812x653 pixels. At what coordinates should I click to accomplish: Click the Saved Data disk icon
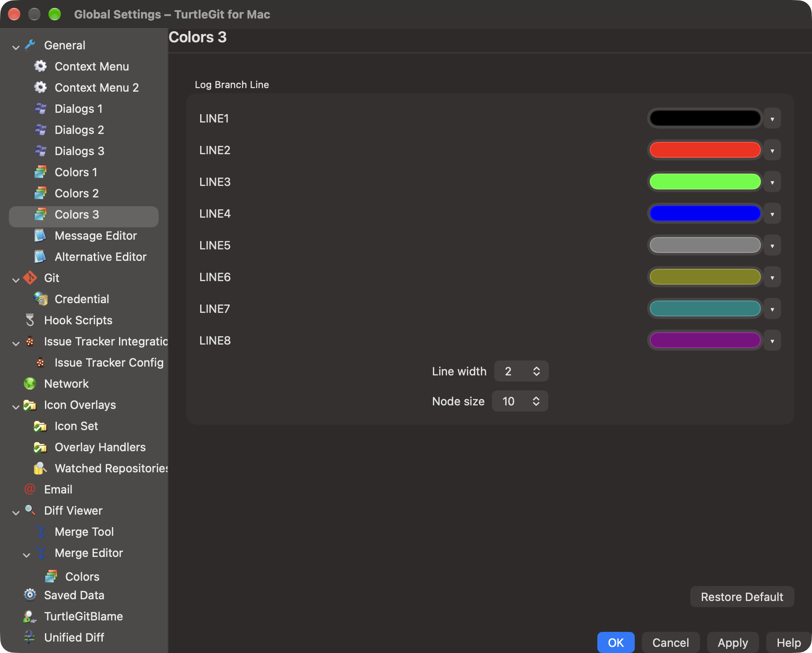[30, 595]
